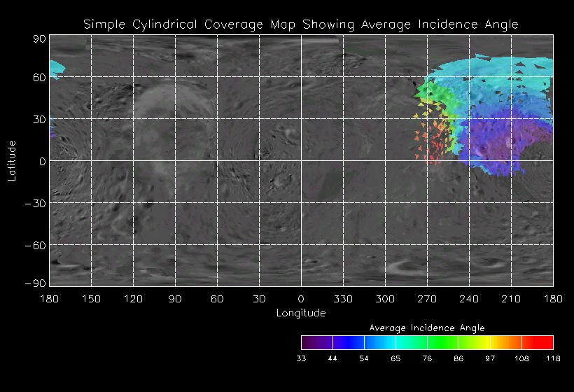Click the yellow segment of the colorbar
Image resolution: width=574 pixels, height=392 pixels.
coord(483,342)
